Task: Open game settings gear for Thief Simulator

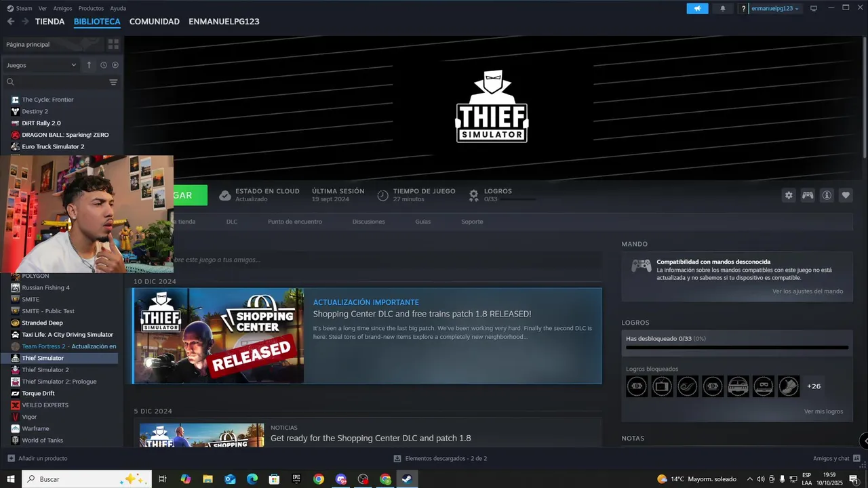Action: point(789,195)
